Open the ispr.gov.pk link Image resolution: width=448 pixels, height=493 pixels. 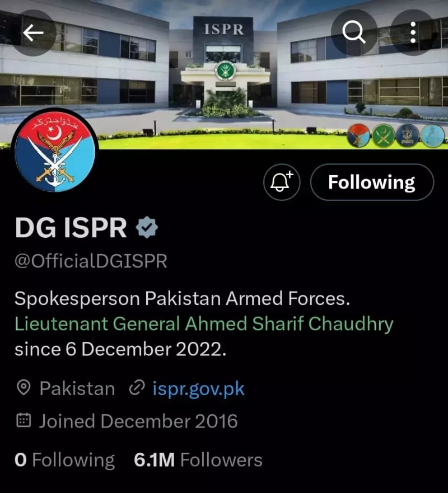pos(198,388)
